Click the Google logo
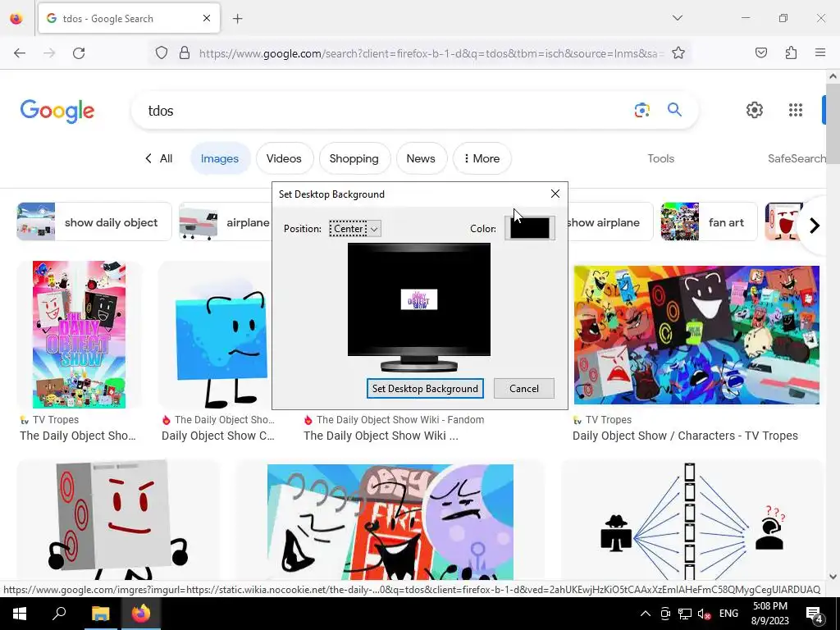 click(x=57, y=112)
